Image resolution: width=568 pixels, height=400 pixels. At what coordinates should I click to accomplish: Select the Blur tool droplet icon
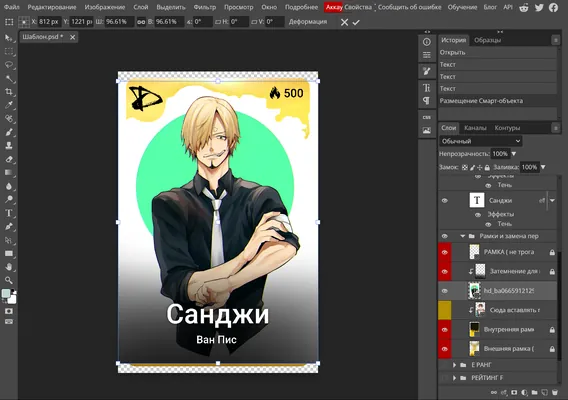9,186
